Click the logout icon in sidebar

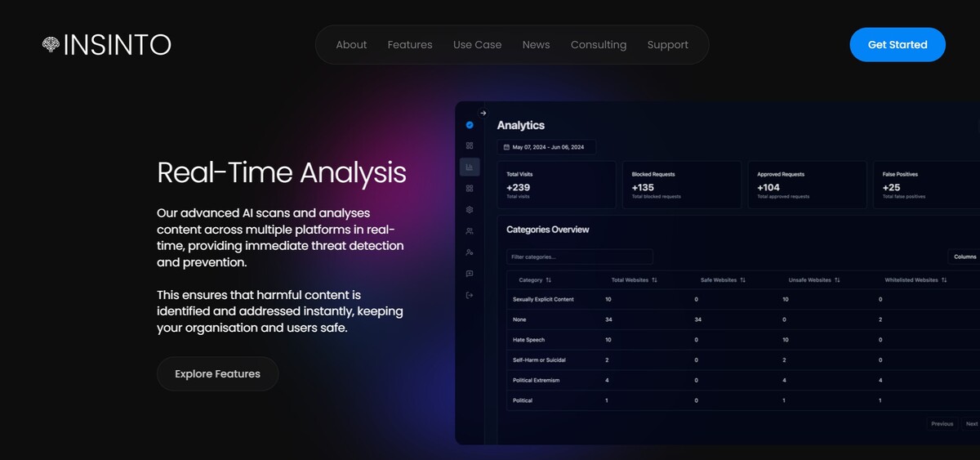click(x=470, y=295)
